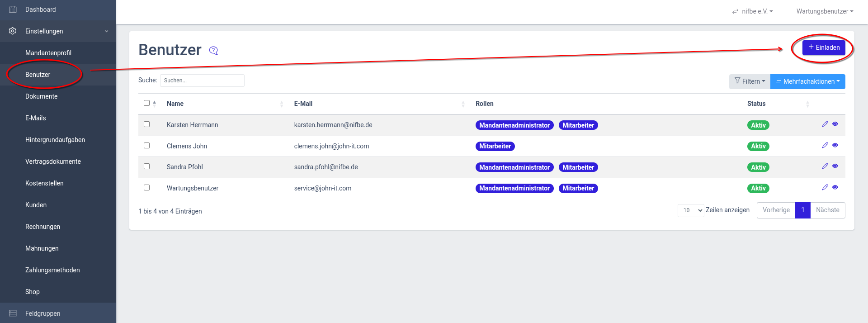Toggle the select-all checkbox in table header
Viewport: 868px width, 323px height.
tap(146, 103)
